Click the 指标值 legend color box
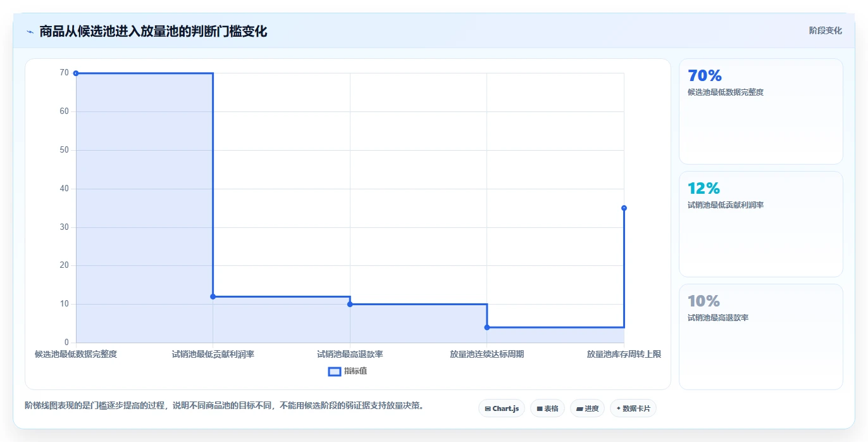Image resolution: width=868 pixels, height=442 pixels. pyautogui.click(x=335, y=371)
